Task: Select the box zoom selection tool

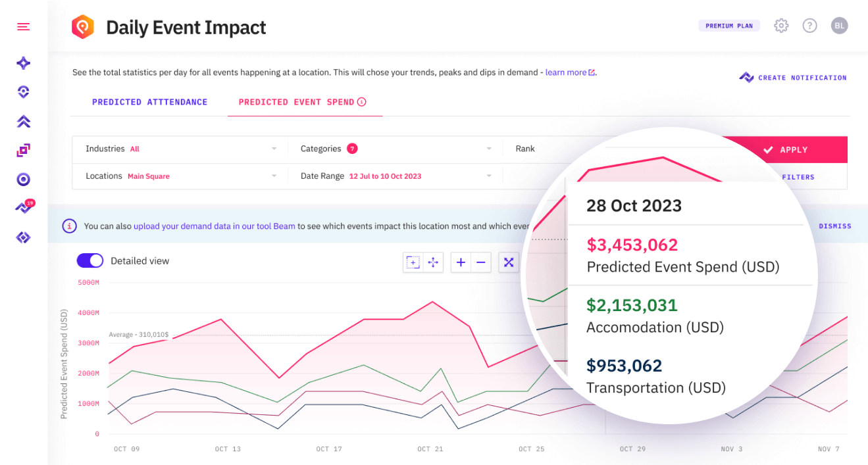Action: tap(413, 262)
